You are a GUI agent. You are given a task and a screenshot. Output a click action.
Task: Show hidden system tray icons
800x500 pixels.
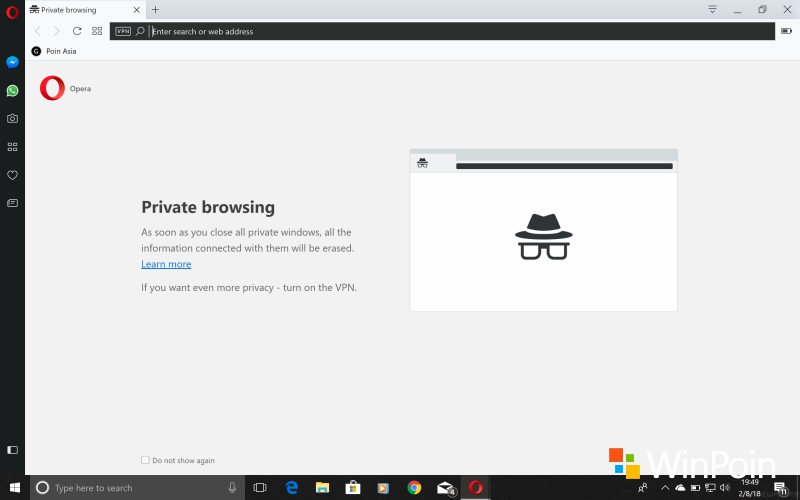click(665, 488)
